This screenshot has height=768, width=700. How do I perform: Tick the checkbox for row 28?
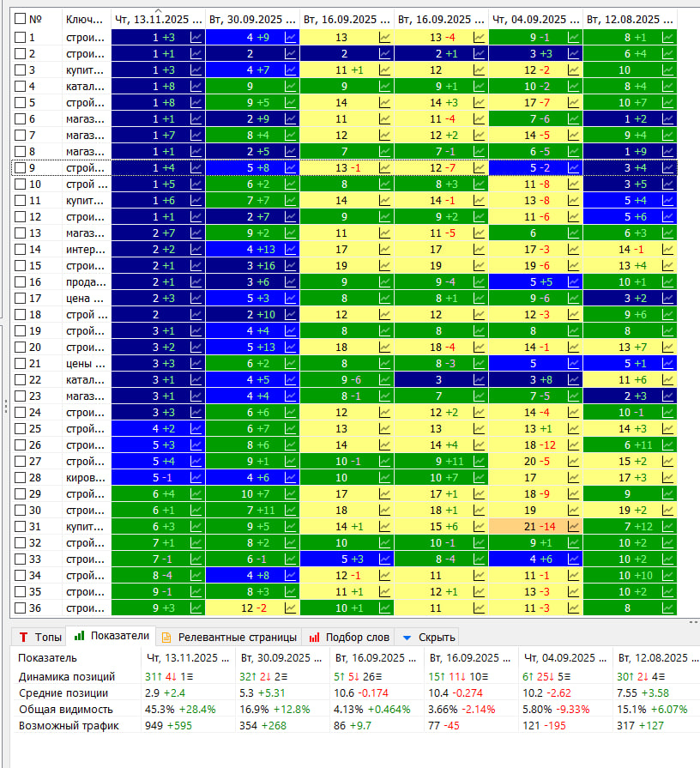[20, 478]
